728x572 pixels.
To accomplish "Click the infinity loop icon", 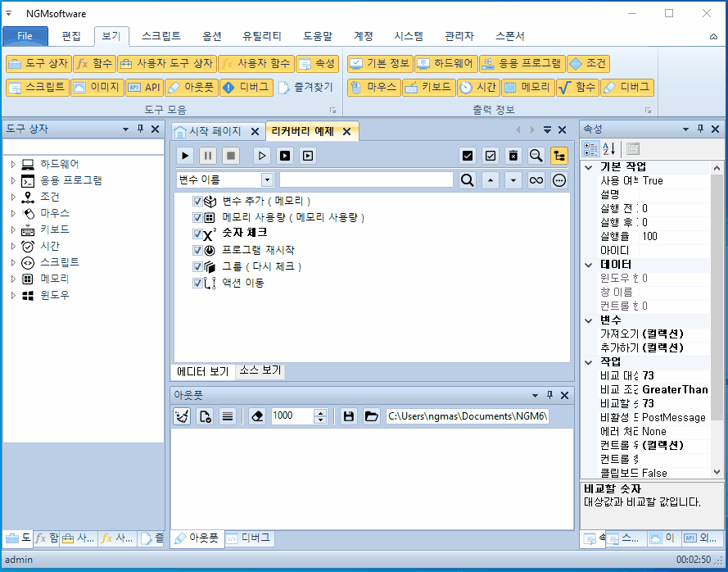I will pos(536,180).
